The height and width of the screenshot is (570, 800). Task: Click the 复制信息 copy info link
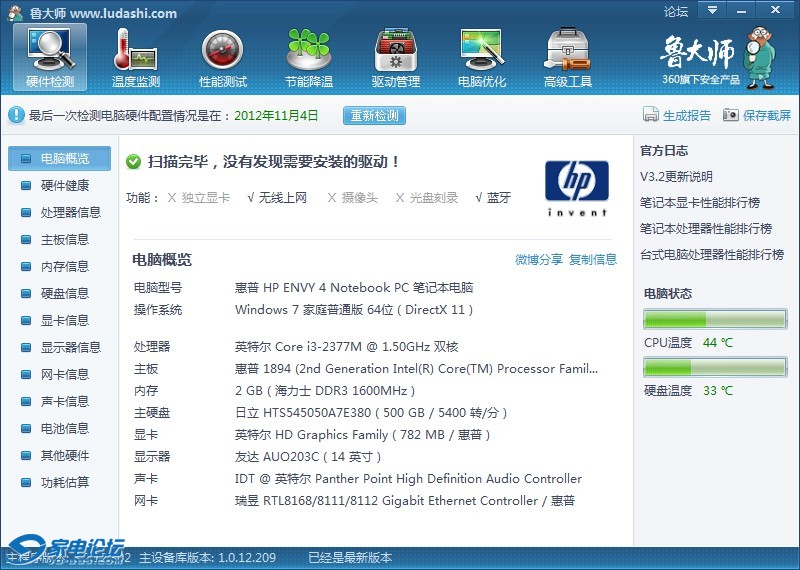tap(593, 260)
